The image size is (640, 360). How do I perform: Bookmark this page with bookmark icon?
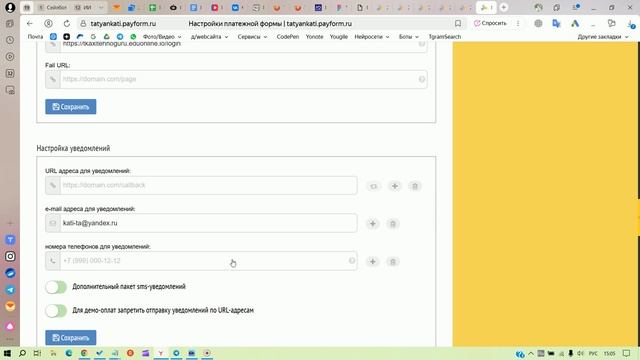458,24
